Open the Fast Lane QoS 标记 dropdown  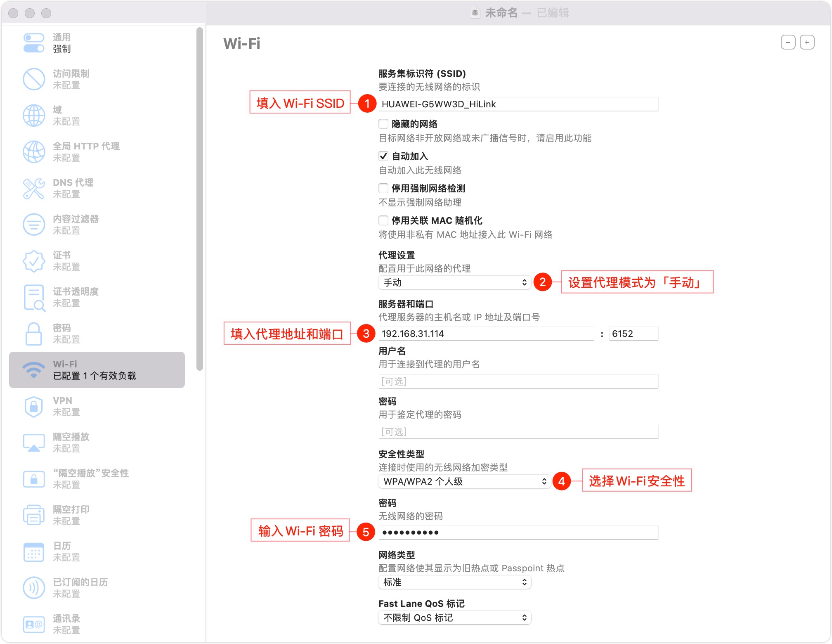pyautogui.click(x=454, y=618)
